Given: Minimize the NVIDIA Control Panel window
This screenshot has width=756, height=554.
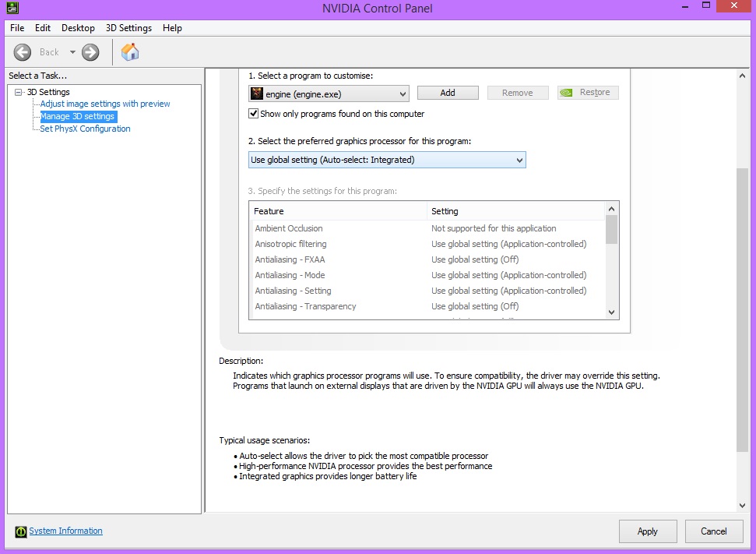Looking at the screenshot, I should [685, 7].
